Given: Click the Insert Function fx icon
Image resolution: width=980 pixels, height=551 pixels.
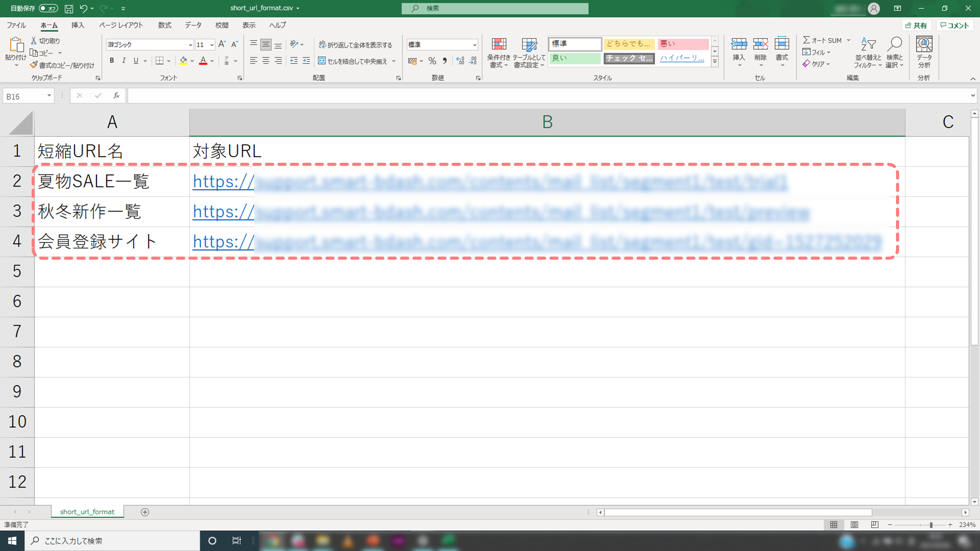Looking at the screenshot, I should coord(116,96).
